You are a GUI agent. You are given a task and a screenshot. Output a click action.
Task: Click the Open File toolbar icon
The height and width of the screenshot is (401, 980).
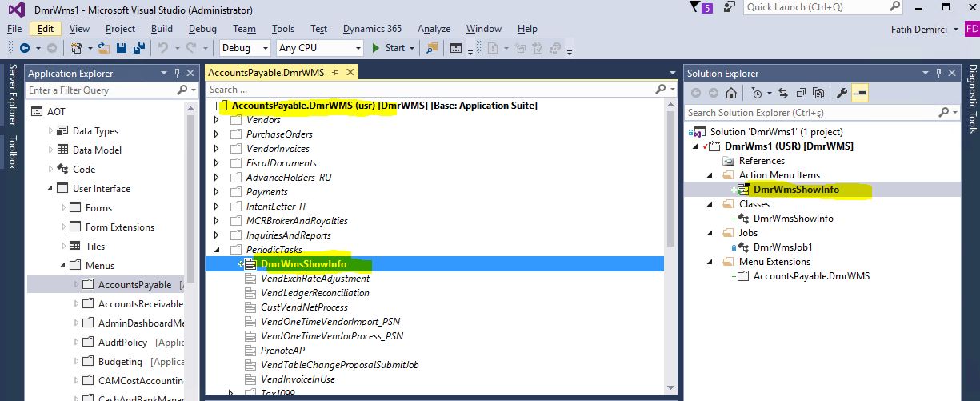click(x=106, y=48)
